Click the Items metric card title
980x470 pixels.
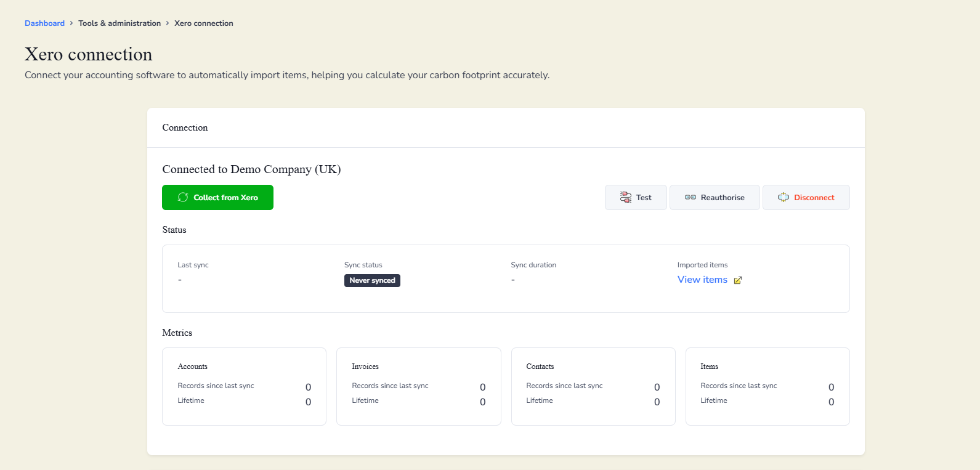coord(709,367)
